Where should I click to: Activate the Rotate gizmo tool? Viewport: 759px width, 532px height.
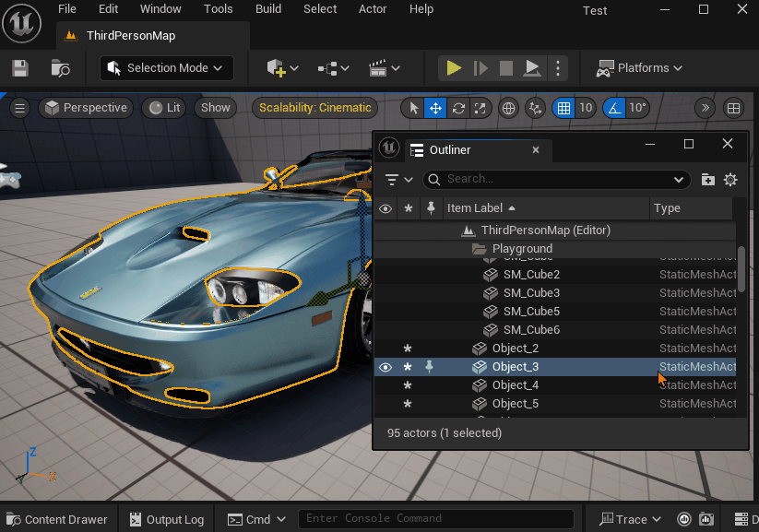[x=458, y=108]
